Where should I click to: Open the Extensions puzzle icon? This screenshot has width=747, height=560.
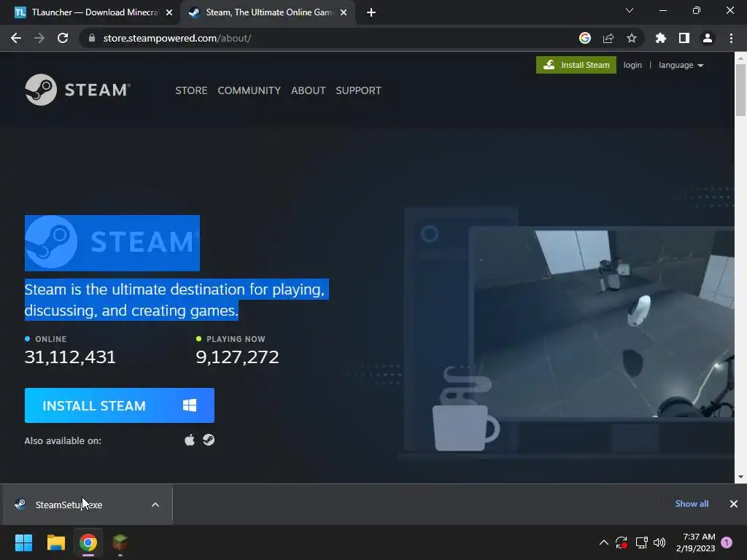[660, 38]
